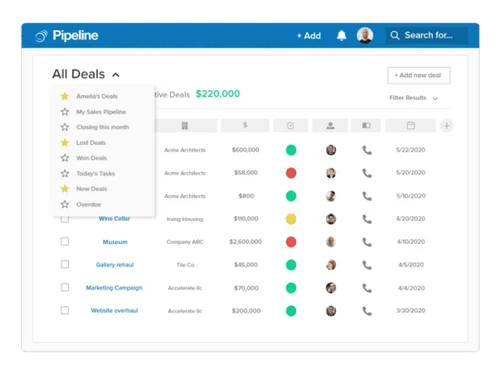Viewport: 500px width, 375px height.
Task: Unstar the New Deals view
Action: (65, 189)
